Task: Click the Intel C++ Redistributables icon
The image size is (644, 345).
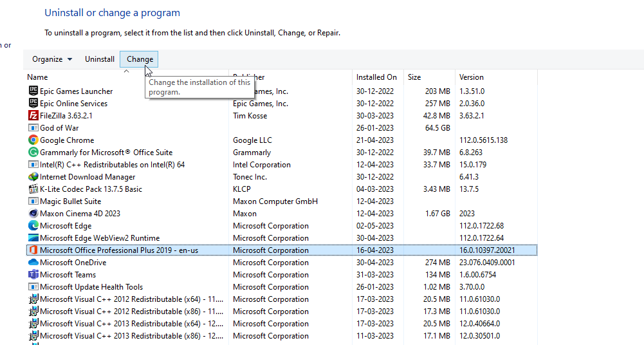Action: (33, 164)
